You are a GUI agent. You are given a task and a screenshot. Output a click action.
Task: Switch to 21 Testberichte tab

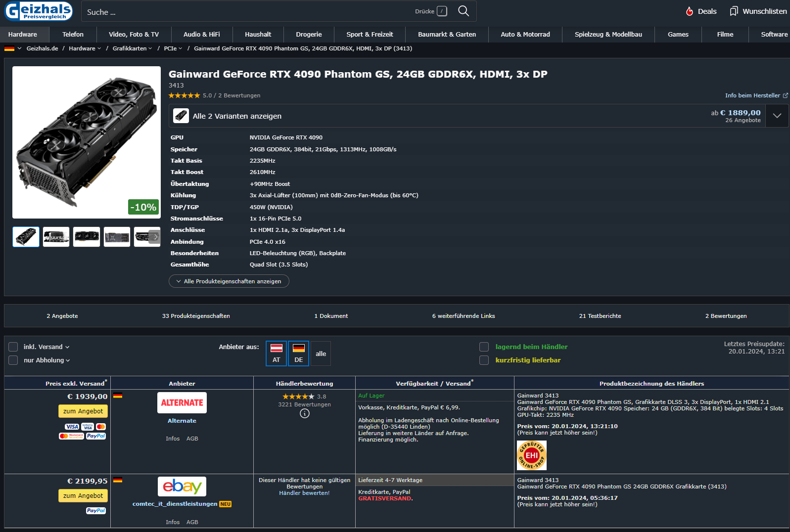coord(600,316)
